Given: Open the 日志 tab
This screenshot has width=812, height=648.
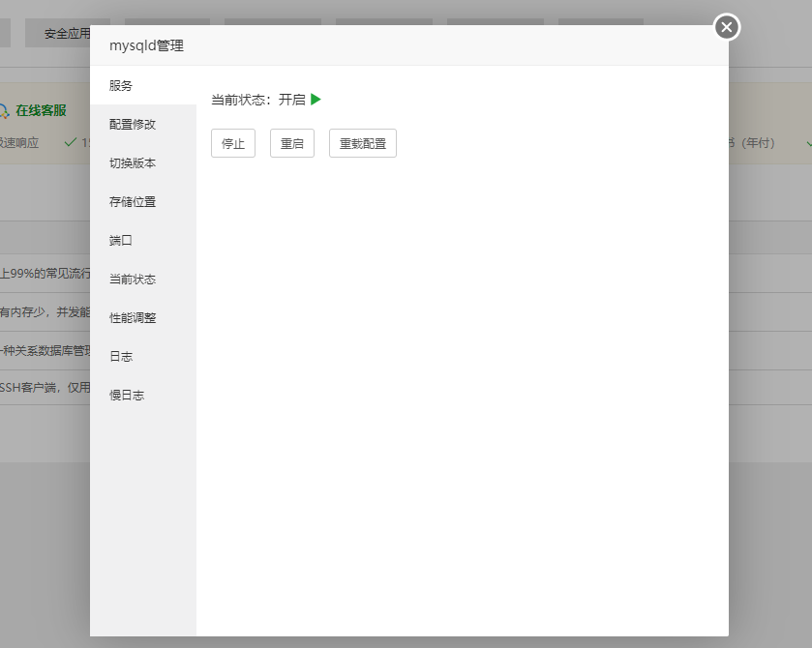Looking at the screenshot, I should [143, 356].
